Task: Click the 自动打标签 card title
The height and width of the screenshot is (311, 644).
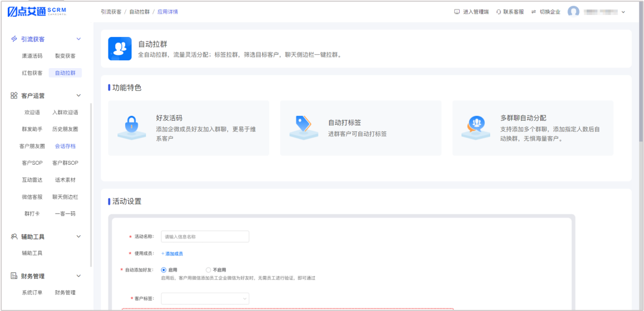Action: 345,122
